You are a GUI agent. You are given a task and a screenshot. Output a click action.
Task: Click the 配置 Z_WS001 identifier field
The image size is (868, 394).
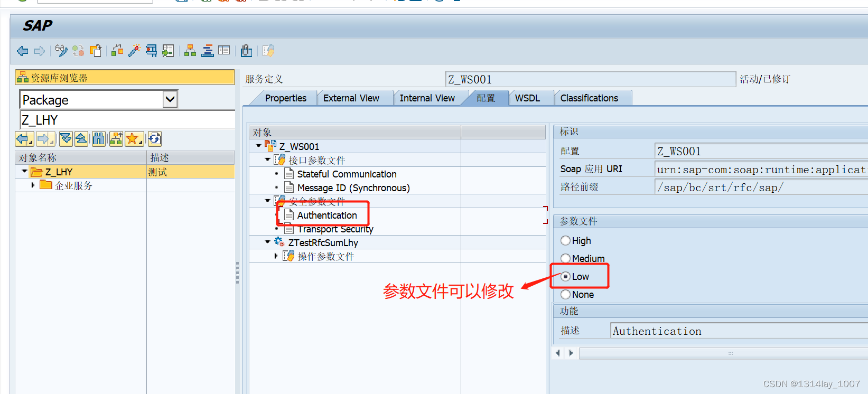(761, 151)
